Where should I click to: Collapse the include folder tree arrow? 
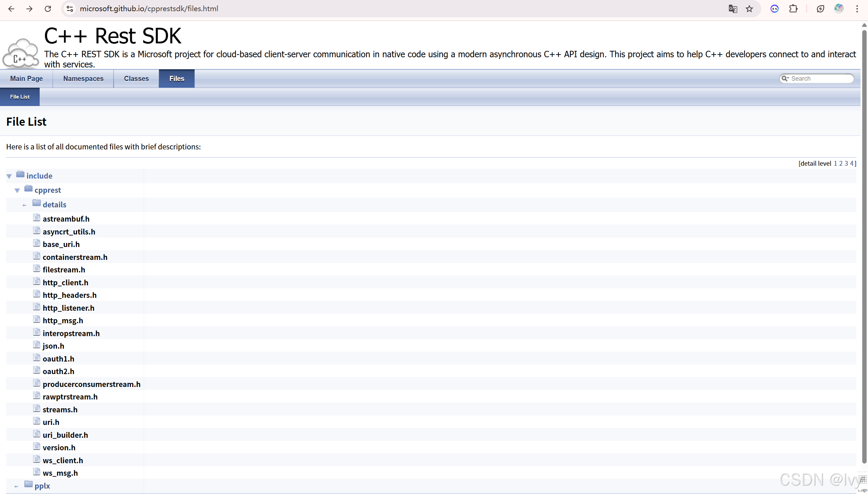click(x=9, y=176)
